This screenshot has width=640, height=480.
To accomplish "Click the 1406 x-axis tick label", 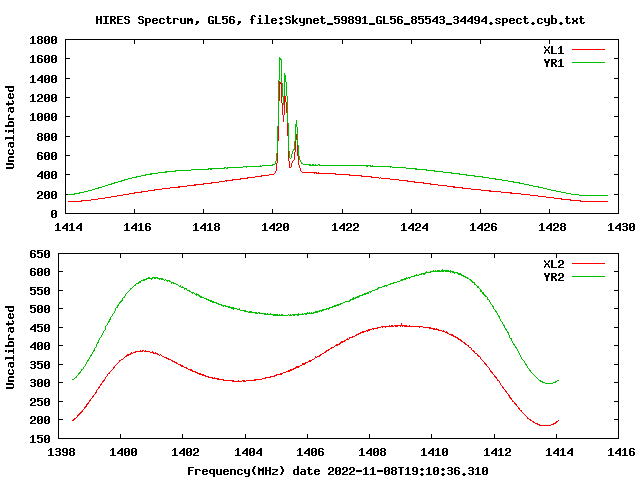I will (x=310, y=452).
